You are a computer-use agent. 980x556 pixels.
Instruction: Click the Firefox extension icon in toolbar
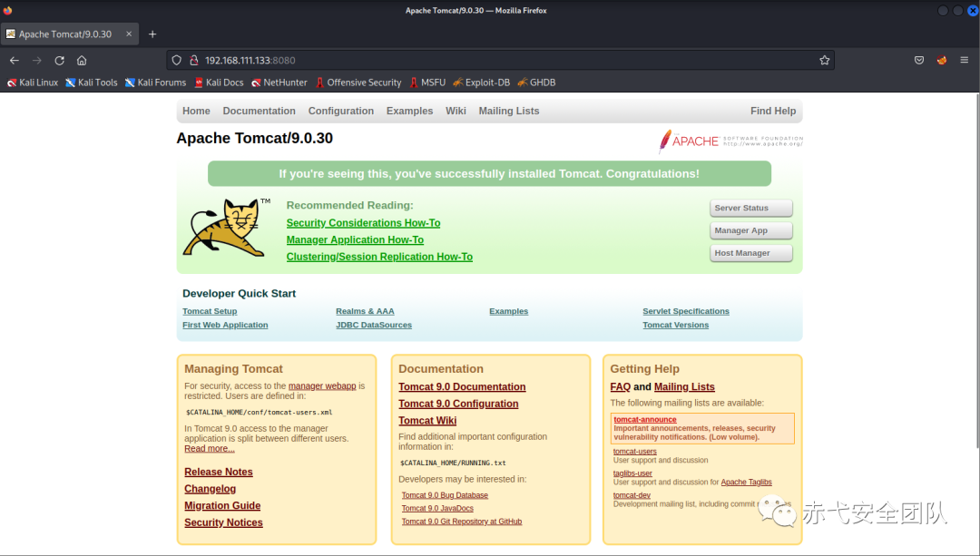941,60
